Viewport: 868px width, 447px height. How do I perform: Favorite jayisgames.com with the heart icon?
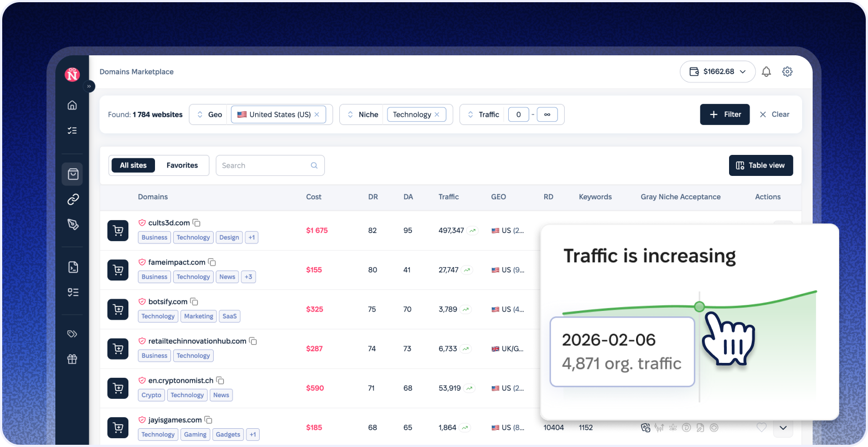[x=762, y=427]
